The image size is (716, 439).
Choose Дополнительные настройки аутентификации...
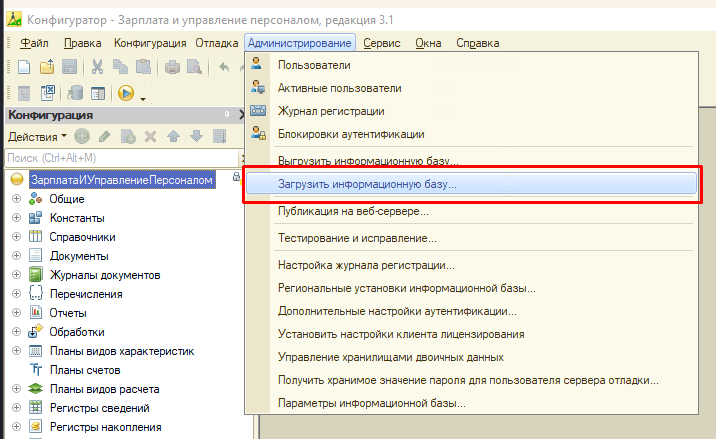point(471,311)
